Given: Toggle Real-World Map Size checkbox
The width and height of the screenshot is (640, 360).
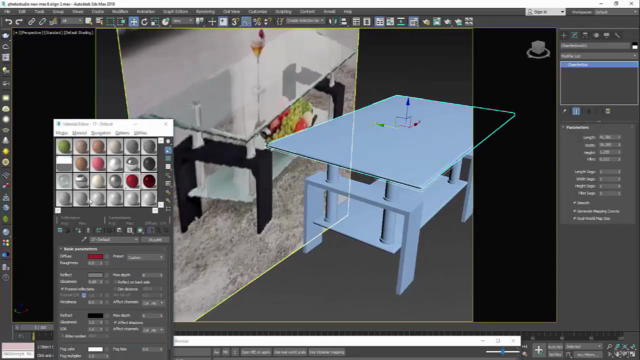Looking at the screenshot, I should [x=574, y=218].
